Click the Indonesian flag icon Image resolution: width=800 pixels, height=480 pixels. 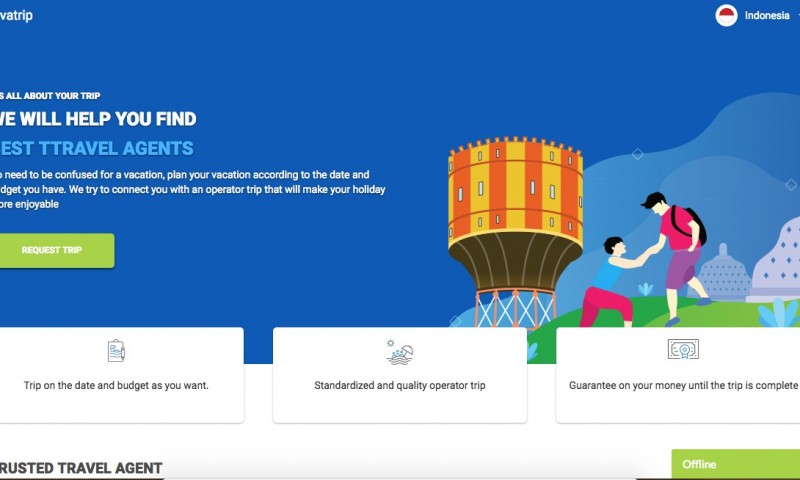[x=726, y=15]
